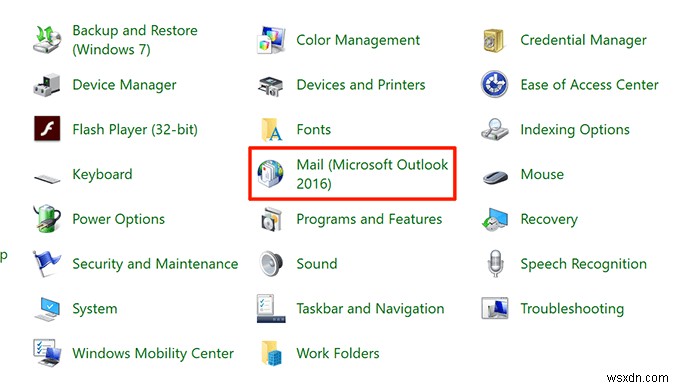Open the Security and Maintenance link
The height and width of the screenshot is (388, 680).
155,264
